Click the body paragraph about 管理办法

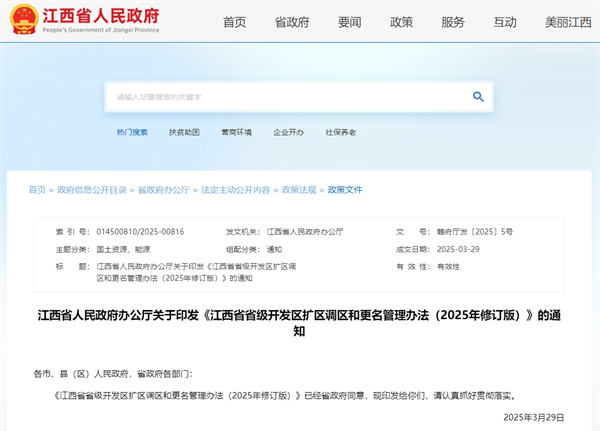coord(285,395)
